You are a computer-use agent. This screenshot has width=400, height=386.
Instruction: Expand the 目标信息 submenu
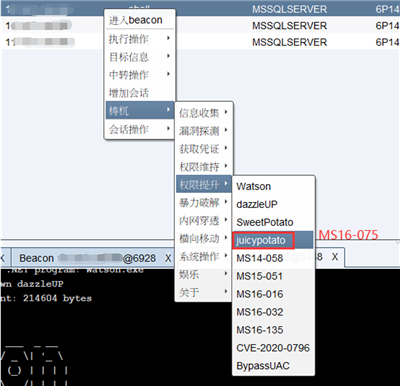[x=140, y=57]
